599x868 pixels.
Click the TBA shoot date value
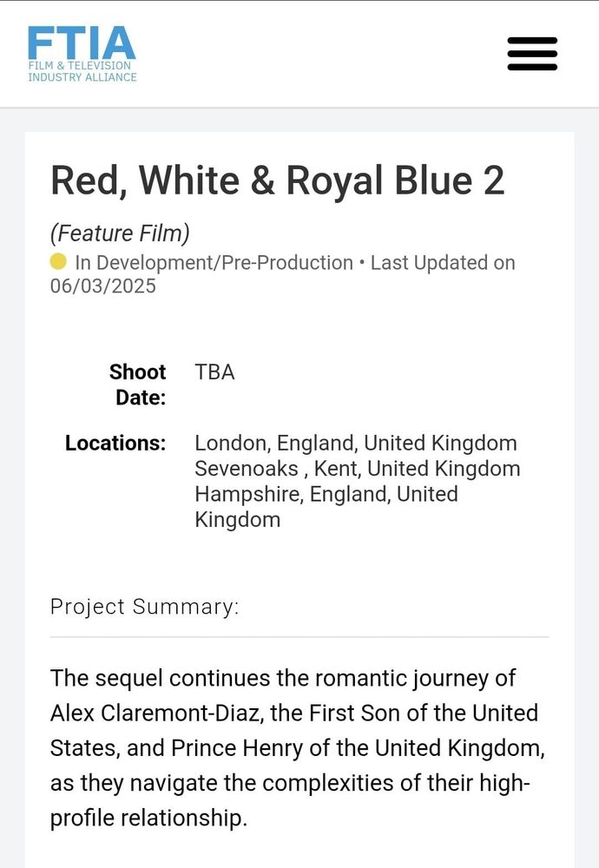(x=214, y=372)
